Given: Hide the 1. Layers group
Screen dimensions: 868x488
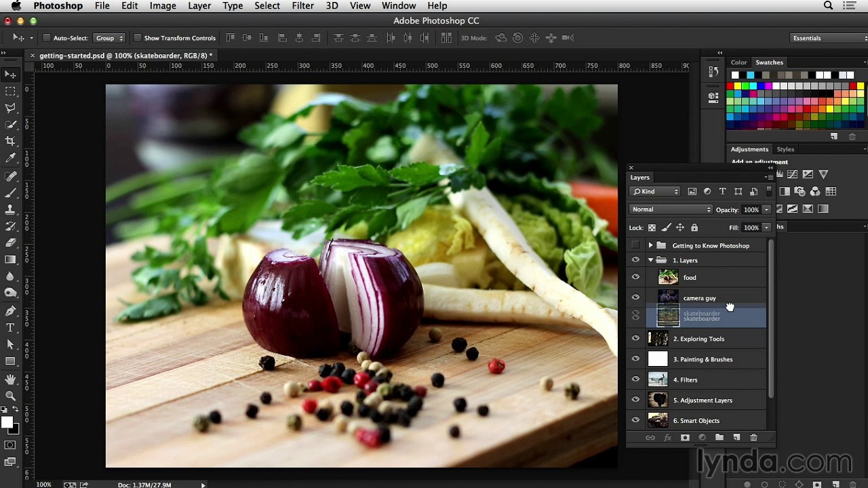Looking at the screenshot, I should 635,260.
